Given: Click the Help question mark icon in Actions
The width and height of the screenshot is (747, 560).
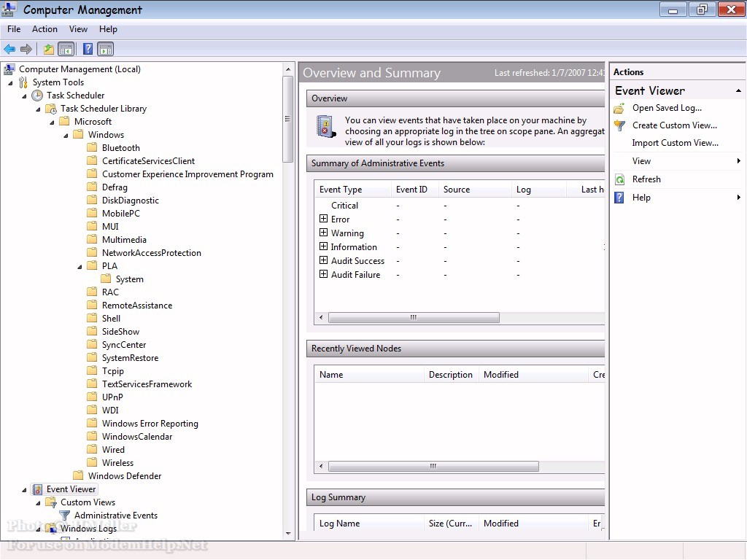Looking at the screenshot, I should click(619, 198).
